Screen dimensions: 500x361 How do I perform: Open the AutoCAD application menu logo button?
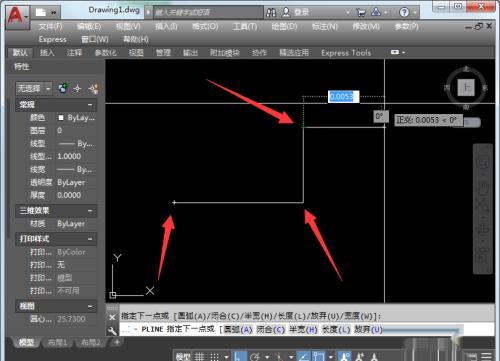(17, 17)
